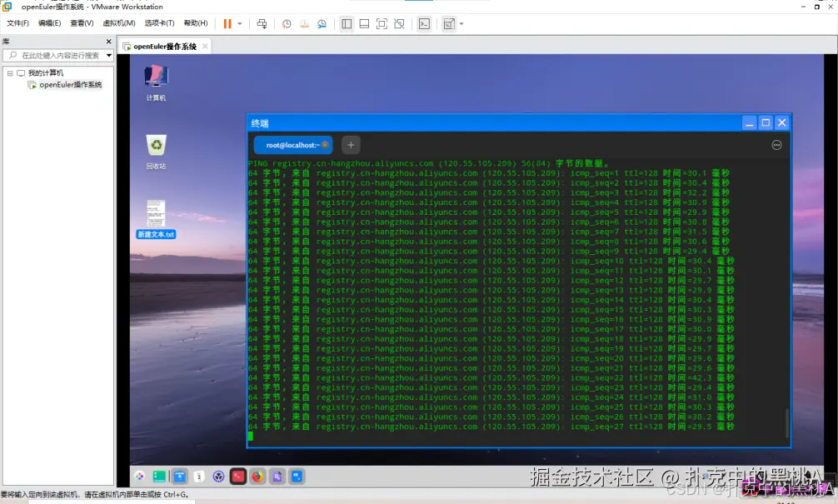Click the revert to snapshot icon
The width and height of the screenshot is (838, 504).
click(x=304, y=23)
